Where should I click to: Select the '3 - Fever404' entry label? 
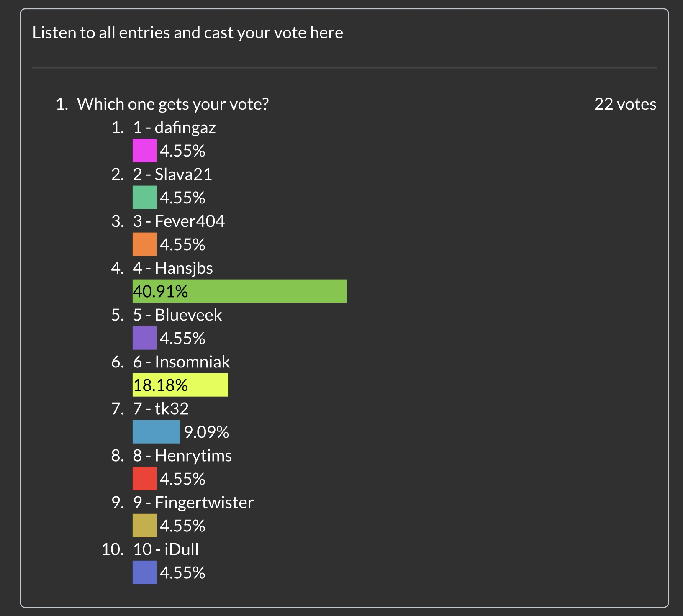179,221
